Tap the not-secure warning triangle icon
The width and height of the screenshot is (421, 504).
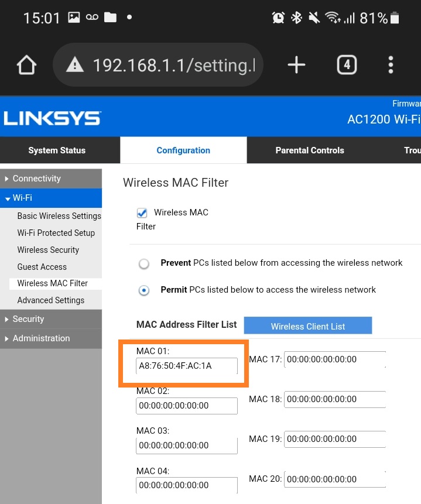[75, 65]
